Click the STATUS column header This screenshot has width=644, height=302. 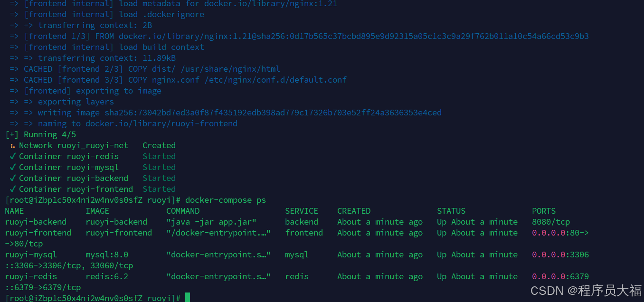tap(451, 211)
